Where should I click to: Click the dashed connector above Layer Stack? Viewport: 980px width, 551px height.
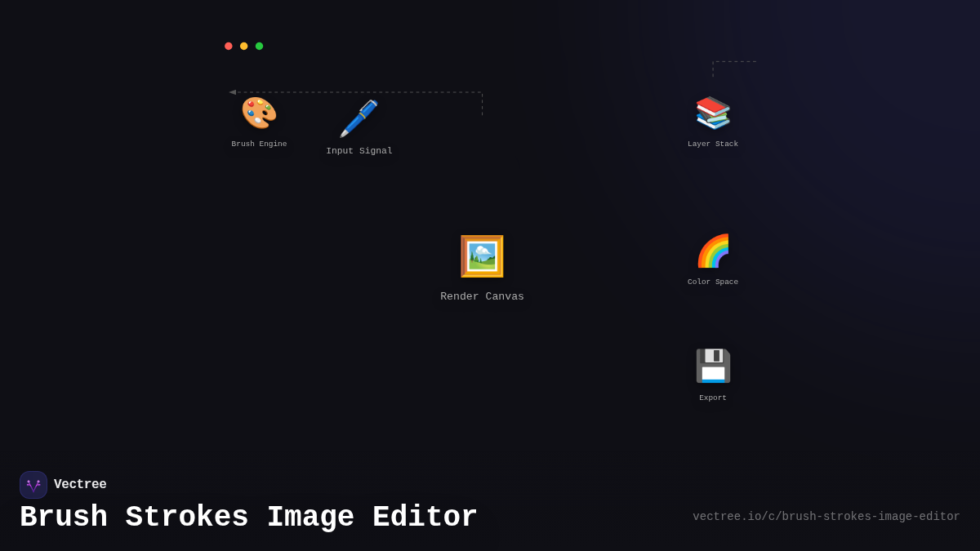733,60
